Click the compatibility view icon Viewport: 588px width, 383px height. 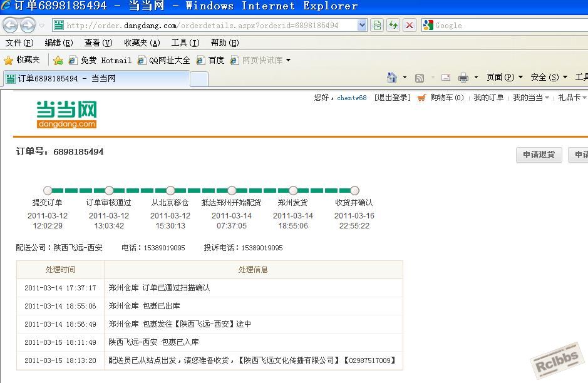coord(377,26)
